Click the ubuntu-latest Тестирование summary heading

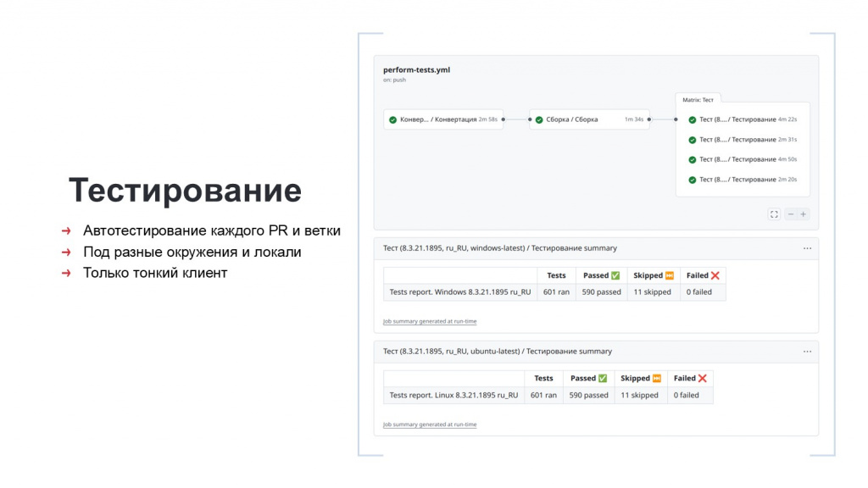(497, 352)
